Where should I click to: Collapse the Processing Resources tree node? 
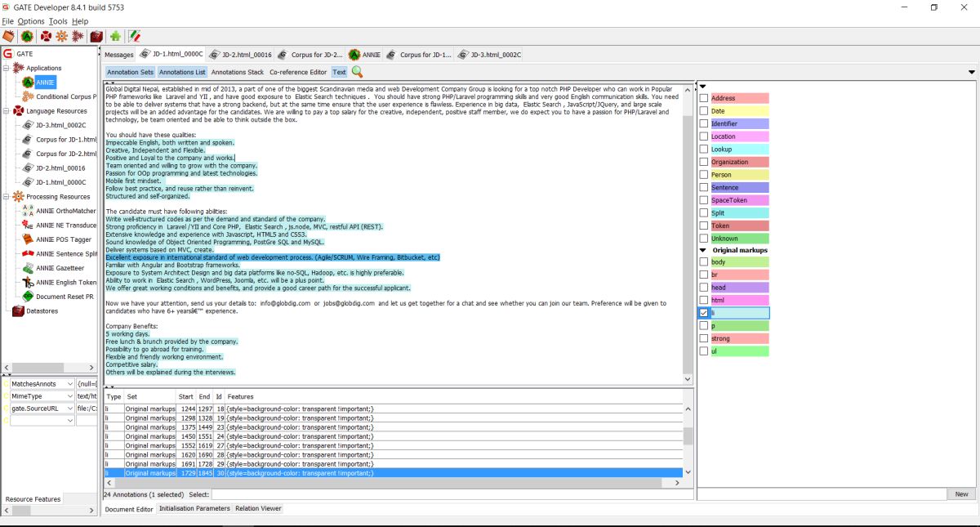pyautogui.click(x=7, y=197)
